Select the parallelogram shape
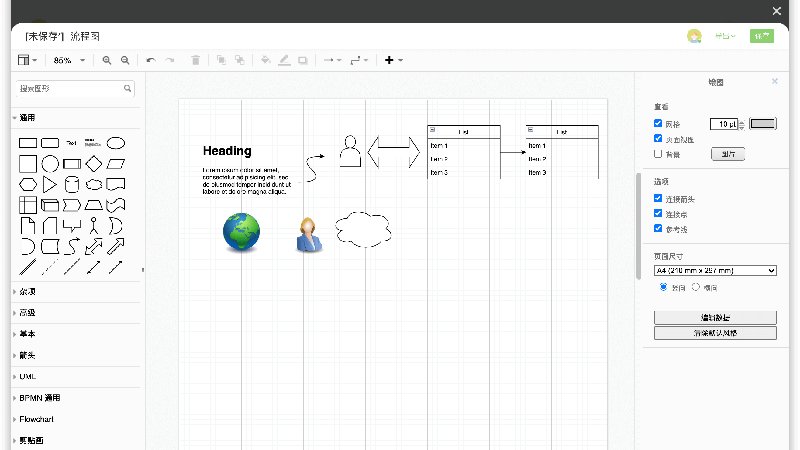Screen dimensions: 800x450 pos(116,164)
